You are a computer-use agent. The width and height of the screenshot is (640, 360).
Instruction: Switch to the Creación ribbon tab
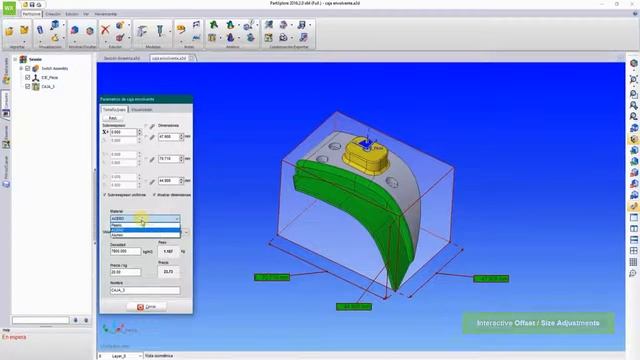[x=53, y=14]
